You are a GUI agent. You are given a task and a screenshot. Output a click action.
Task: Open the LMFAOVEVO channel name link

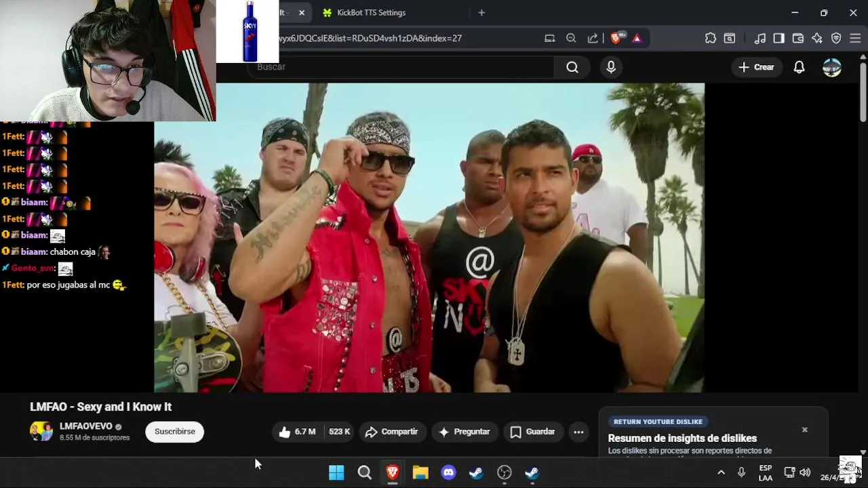(85, 426)
